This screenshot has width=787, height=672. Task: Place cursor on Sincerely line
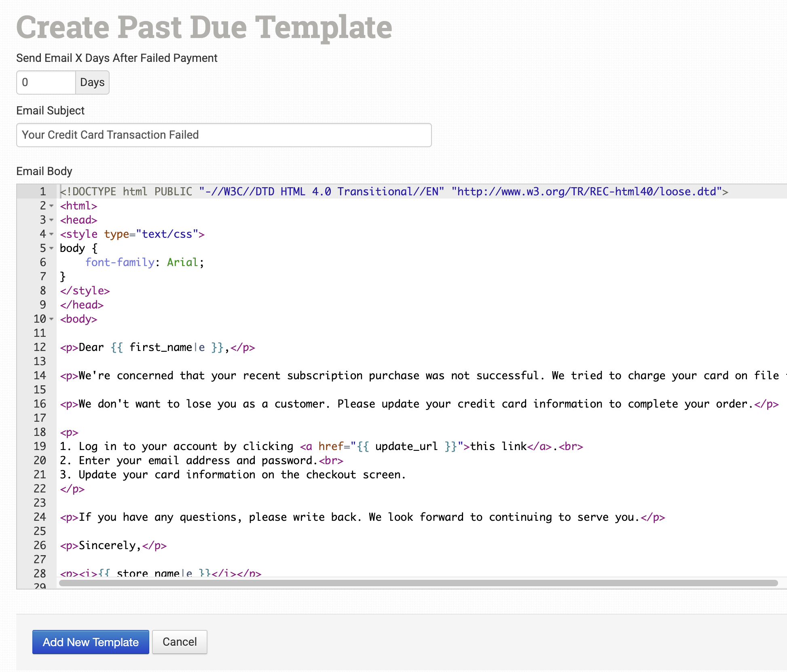coord(109,545)
